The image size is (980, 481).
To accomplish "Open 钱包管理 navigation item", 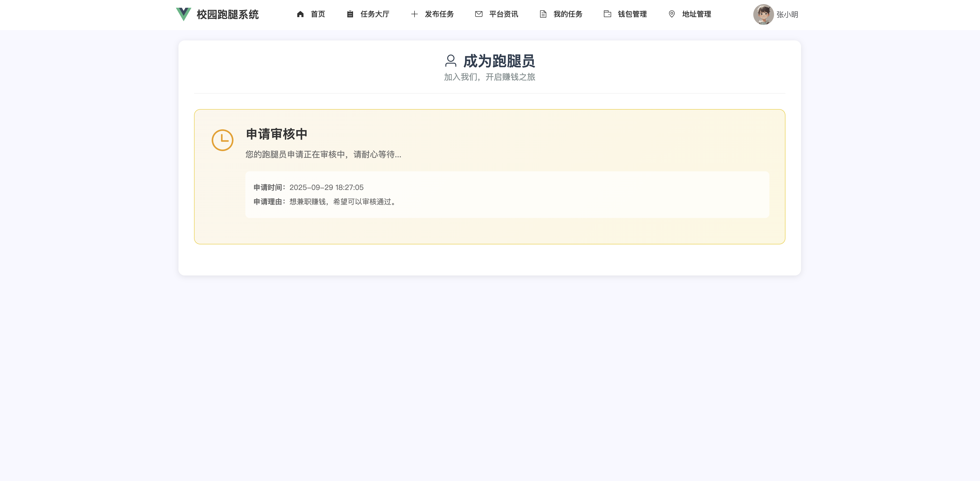I will coord(632,14).
